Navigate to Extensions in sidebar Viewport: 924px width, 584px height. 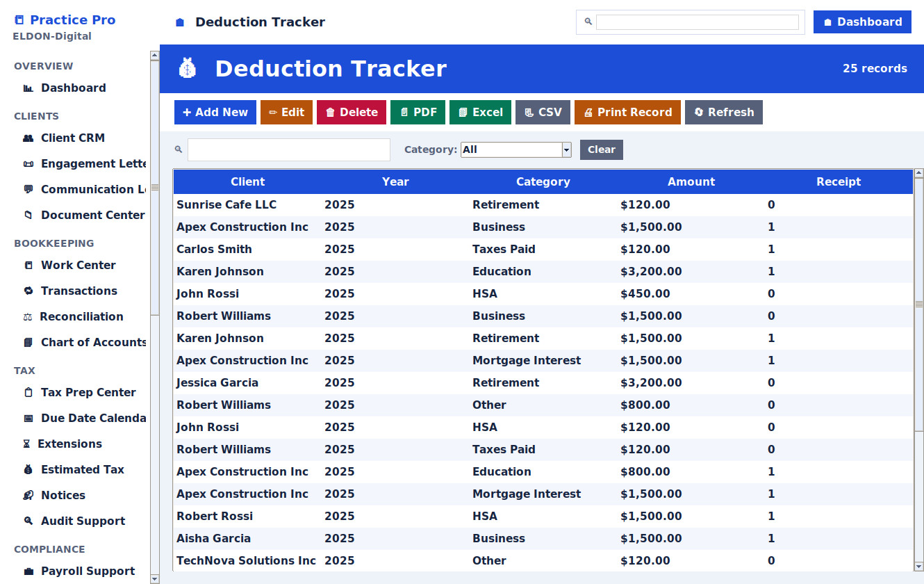point(69,444)
